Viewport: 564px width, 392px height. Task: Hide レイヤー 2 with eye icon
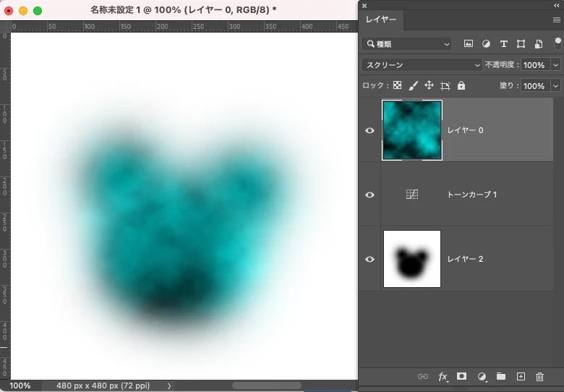point(369,259)
